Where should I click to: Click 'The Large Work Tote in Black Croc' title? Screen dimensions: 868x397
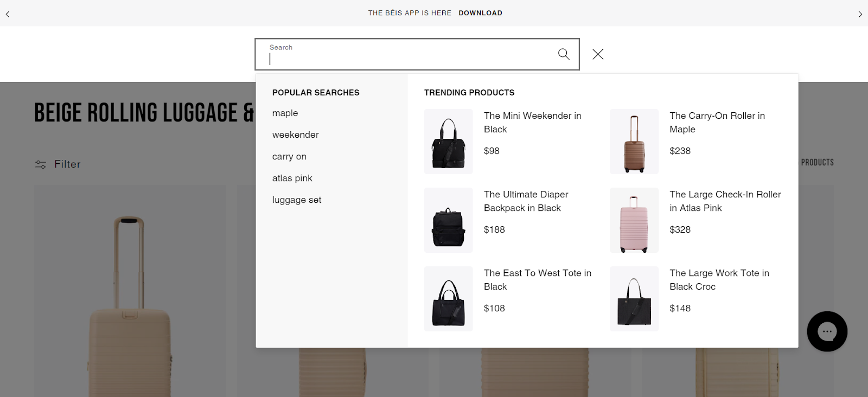(719, 280)
